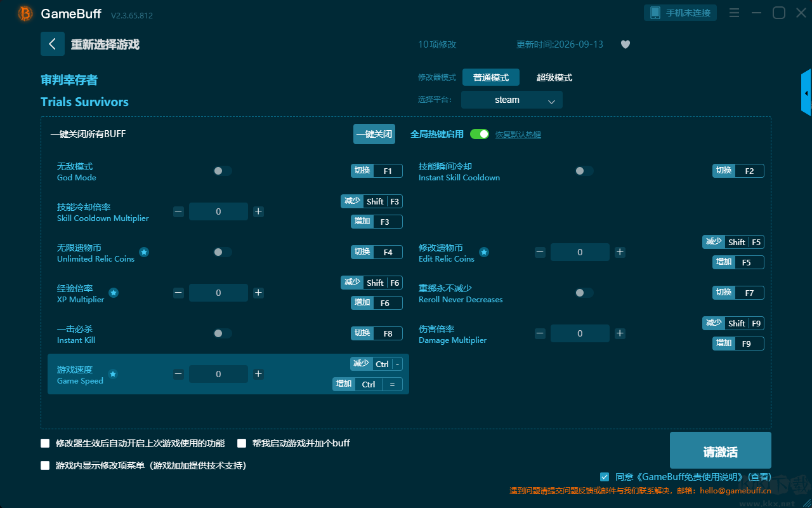Click Skill Cooldown 减少 Shift F3 hotkey
812x508 pixels.
coord(372,201)
